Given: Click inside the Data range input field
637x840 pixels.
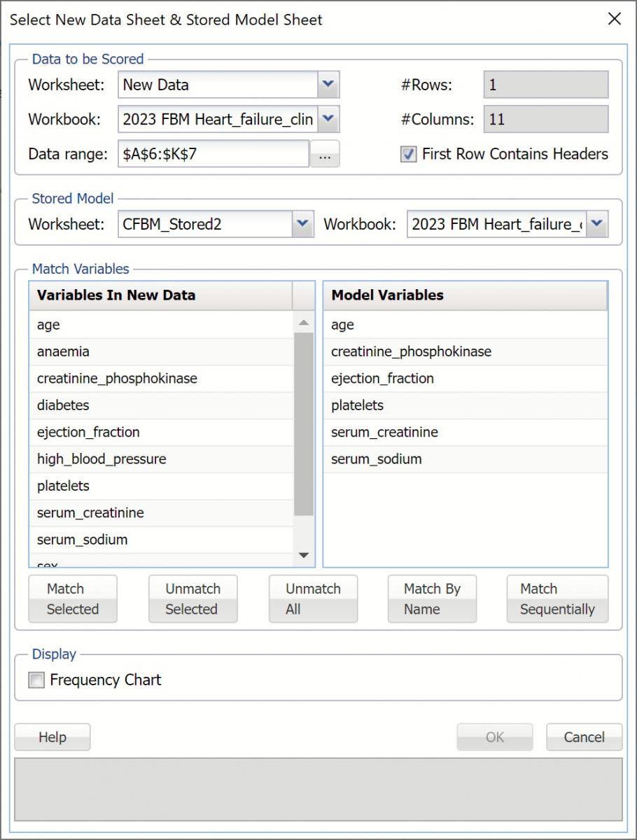Looking at the screenshot, I should 210,154.
